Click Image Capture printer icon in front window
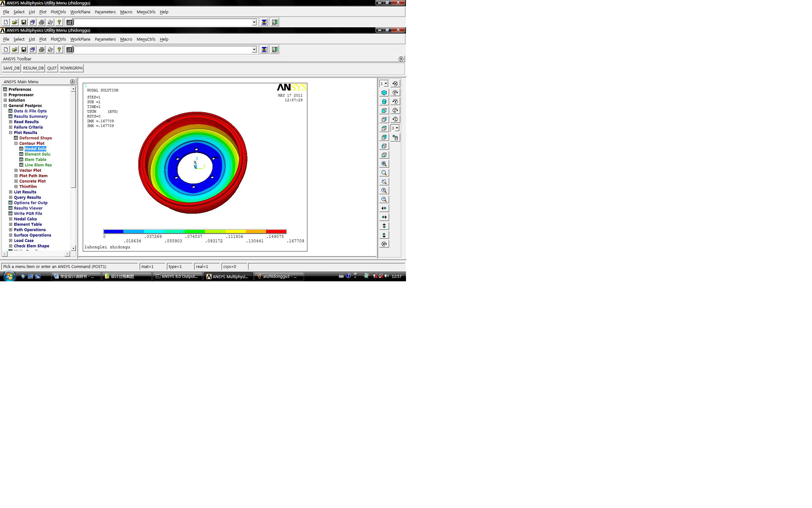Viewport: 812px width, 508px height. point(42,50)
